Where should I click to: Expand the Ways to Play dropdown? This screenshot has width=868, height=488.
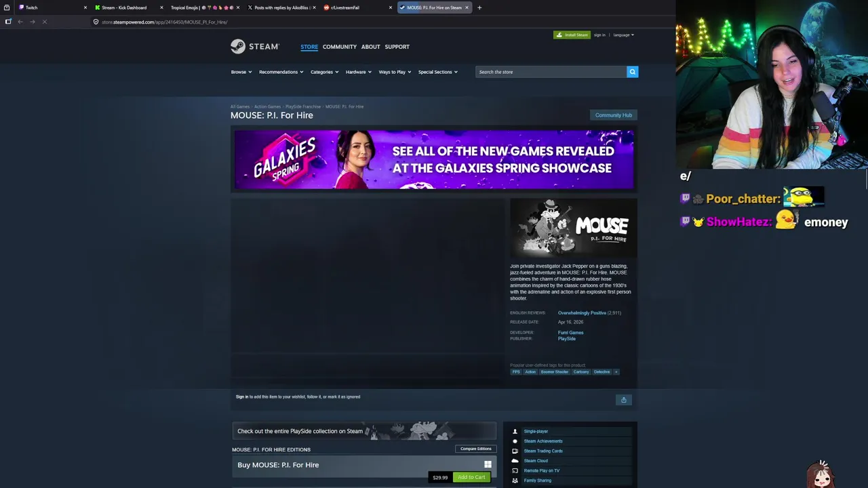point(395,72)
